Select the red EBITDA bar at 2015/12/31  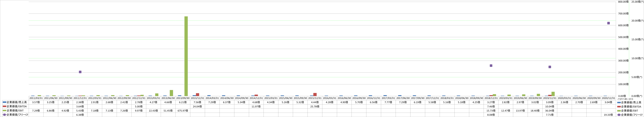click(315, 95)
